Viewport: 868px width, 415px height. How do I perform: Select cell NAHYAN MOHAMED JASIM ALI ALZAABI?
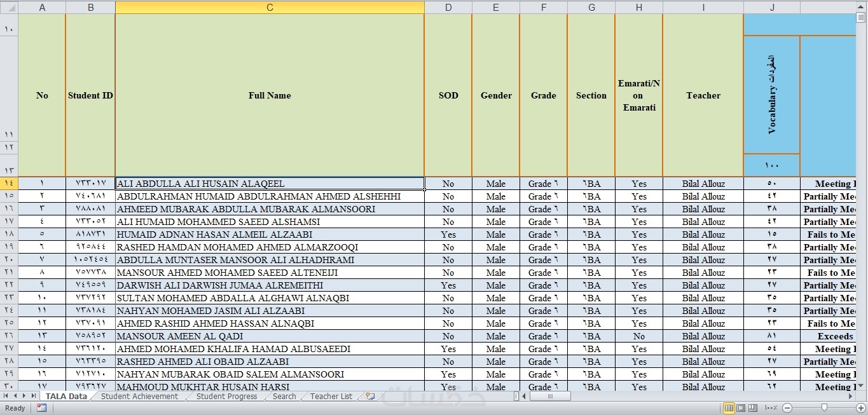(x=270, y=311)
